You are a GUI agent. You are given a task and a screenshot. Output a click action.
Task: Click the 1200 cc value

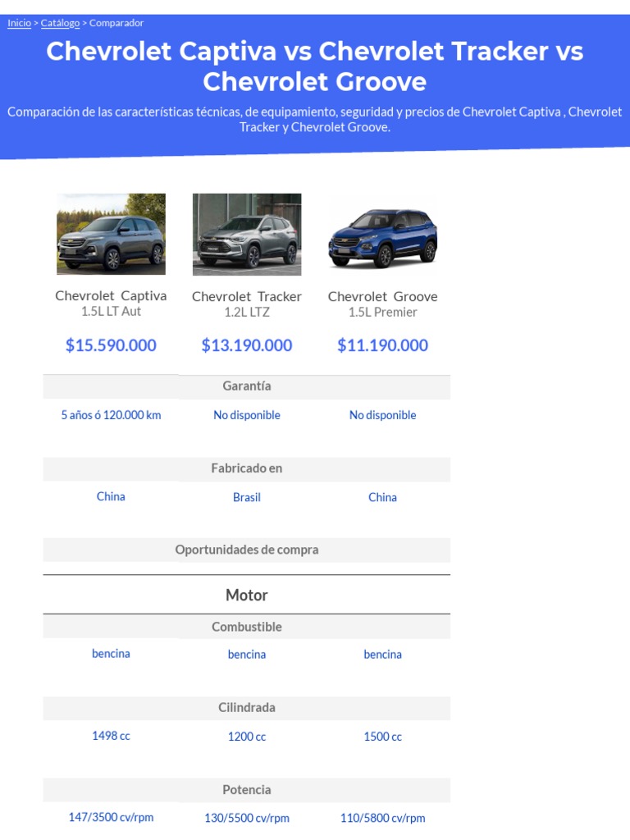click(247, 737)
